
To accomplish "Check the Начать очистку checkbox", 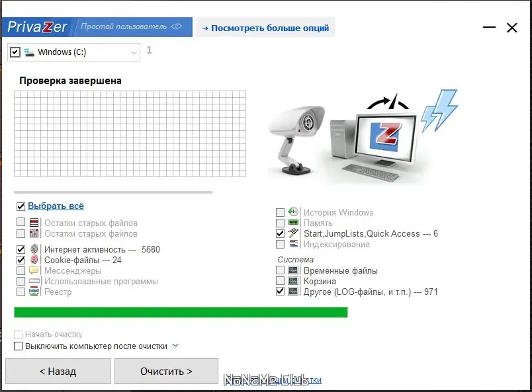I will pos(19,334).
